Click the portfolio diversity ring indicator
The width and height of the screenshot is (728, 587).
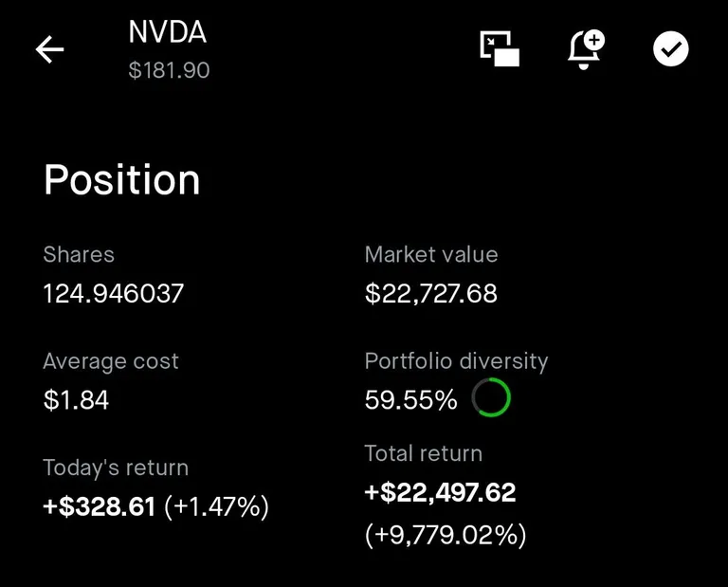(491, 398)
